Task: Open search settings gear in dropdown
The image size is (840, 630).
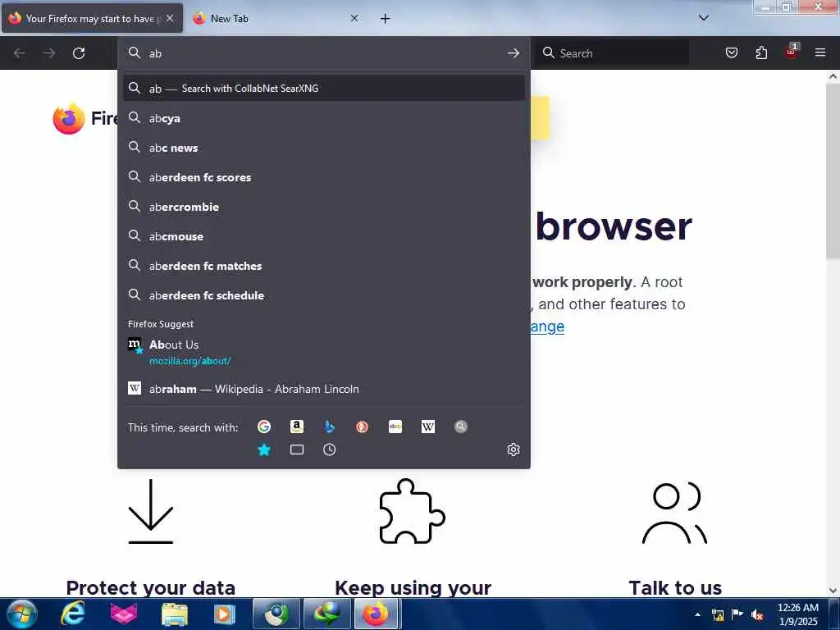Action: 514,450
